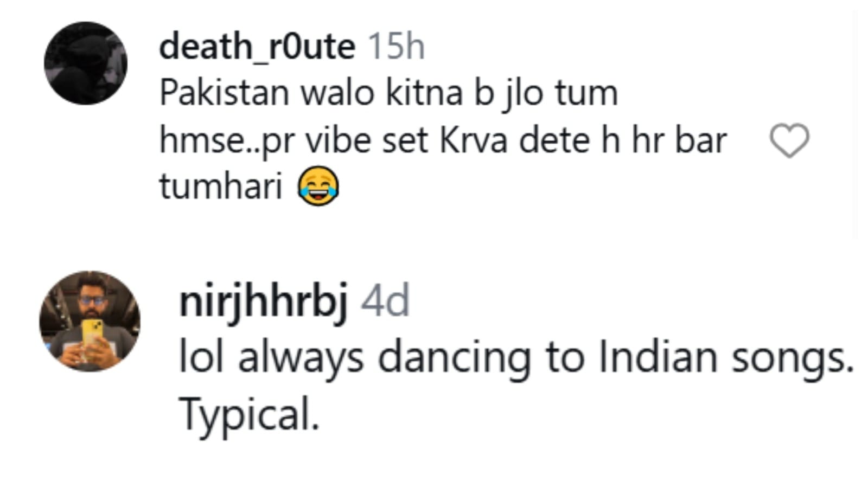The height and width of the screenshot is (488, 868).
Task: Visit the death_r0ute username link
Action: tap(257, 47)
